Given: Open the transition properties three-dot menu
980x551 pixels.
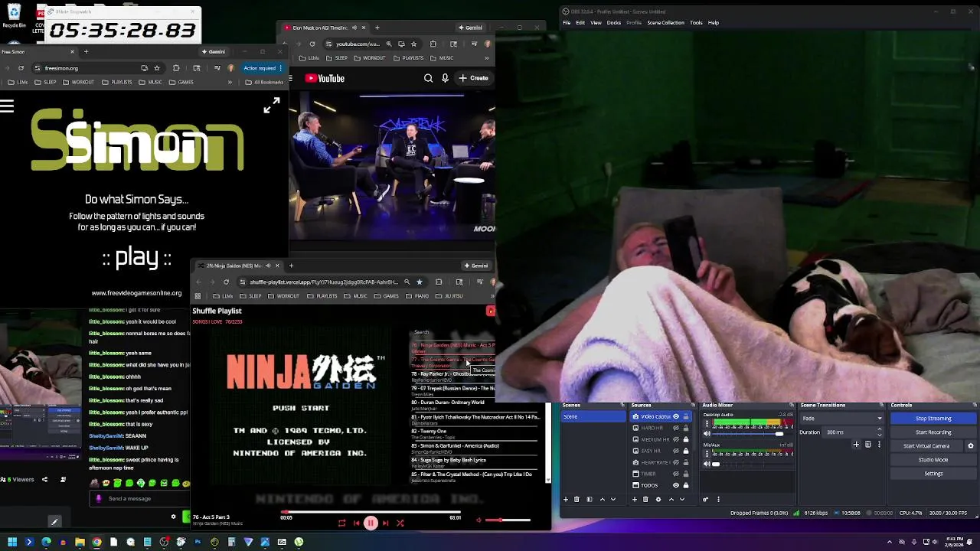Looking at the screenshot, I should pos(878,445).
